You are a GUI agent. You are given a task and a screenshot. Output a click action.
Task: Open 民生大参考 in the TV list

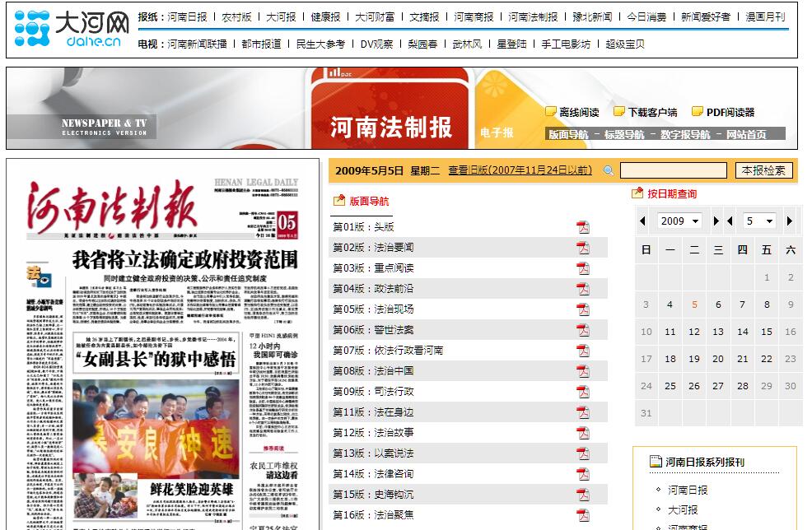320,44
